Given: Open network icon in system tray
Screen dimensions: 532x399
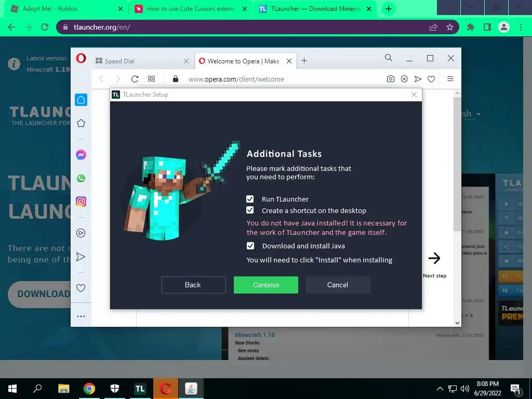Looking at the screenshot, I should point(453,389).
